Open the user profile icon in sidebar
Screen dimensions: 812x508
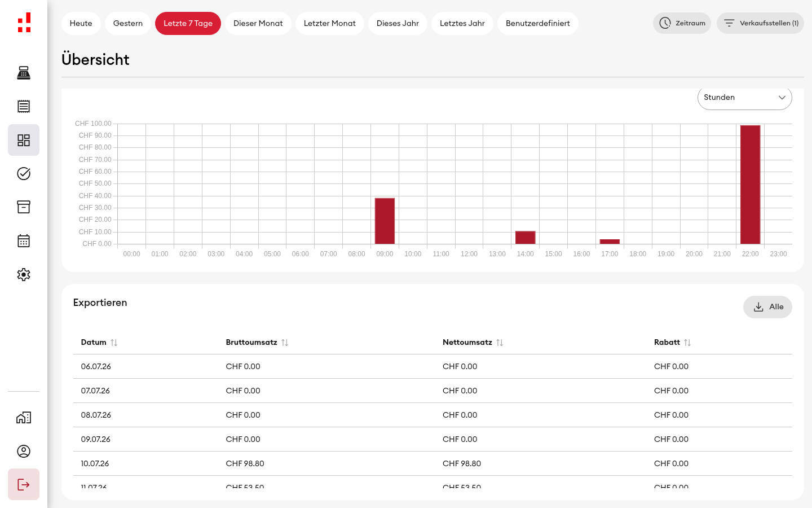click(x=24, y=451)
